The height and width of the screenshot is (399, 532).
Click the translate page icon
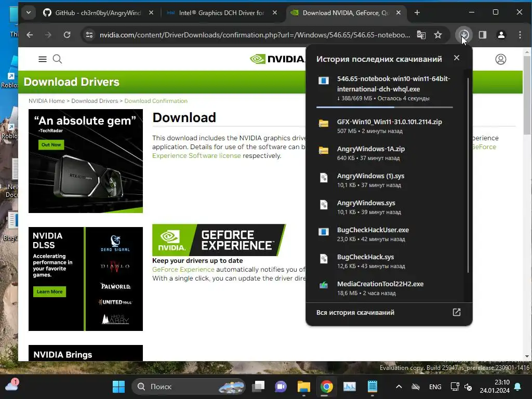pos(421,35)
